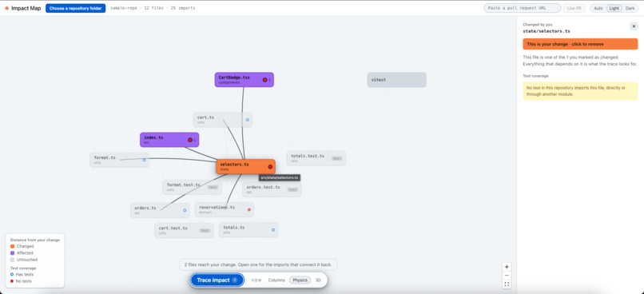Screen dimensions: 644x294
Task: Click the red no-tests dot on index.ts
Action: pyautogui.click(x=190, y=140)
